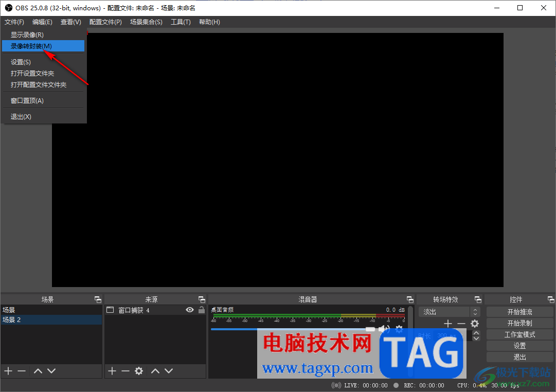Increase transition duration with up arrow
Screen dimensions: 556x392
point(476,333)
